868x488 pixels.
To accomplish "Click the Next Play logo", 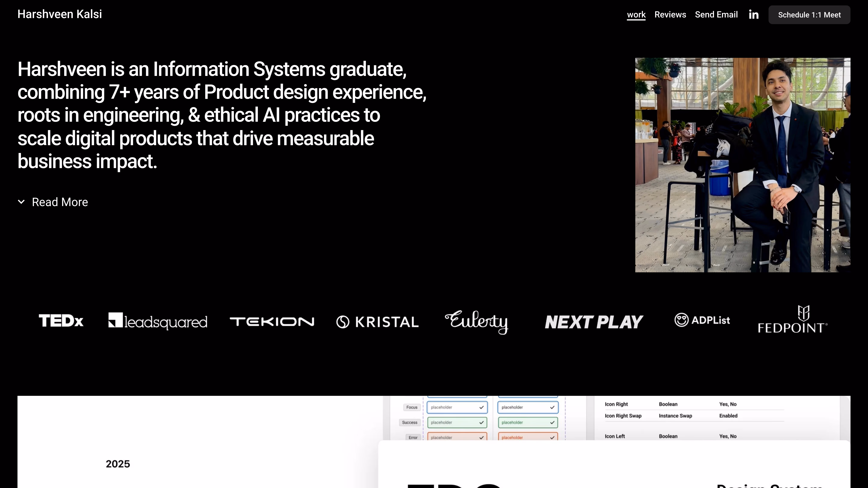I will pyautogui.click(x=594, y=322).
